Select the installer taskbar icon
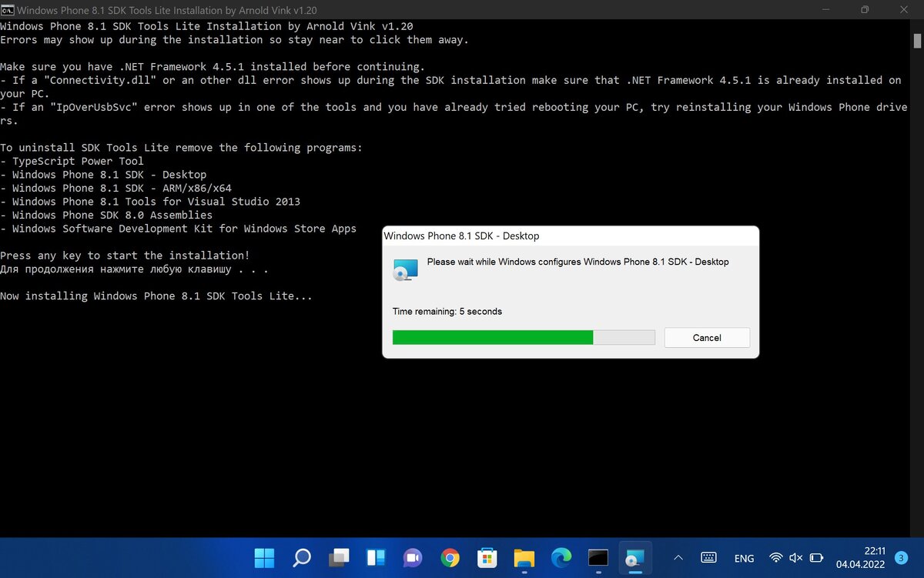Screen dimensions: 924x578 click(x=636, y=558)
